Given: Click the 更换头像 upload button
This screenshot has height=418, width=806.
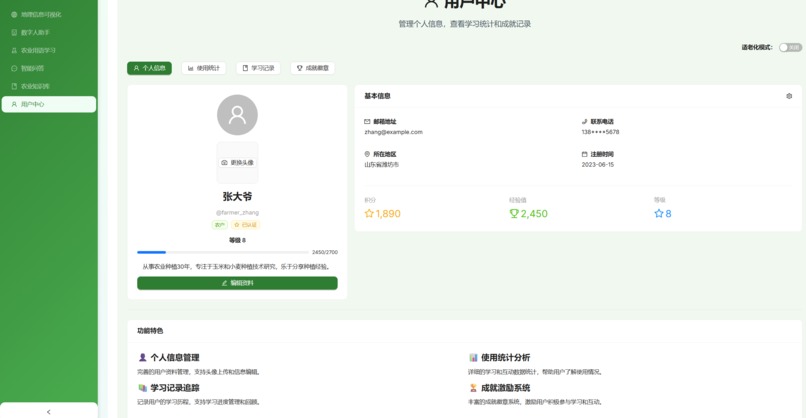Looking at the screenshot, I should (237, 162).
